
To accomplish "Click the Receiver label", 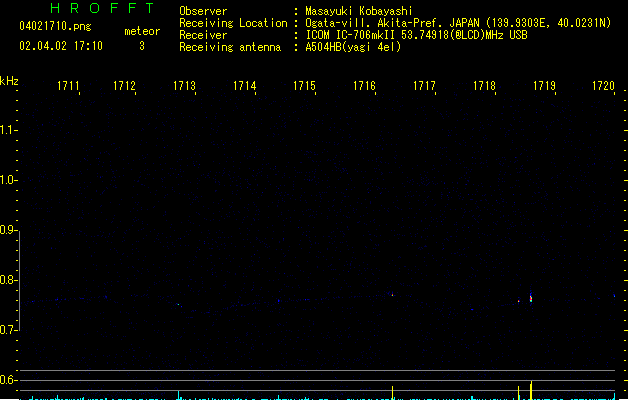I will tap(203, 35).
